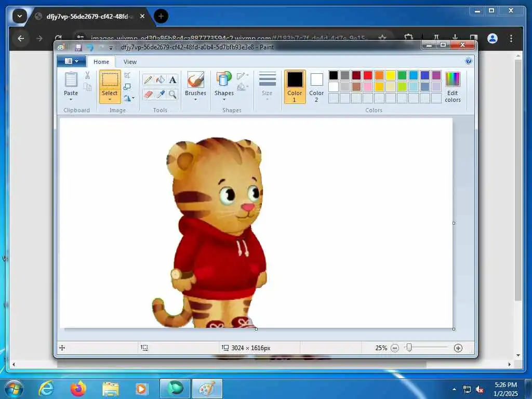The width and height of the screenshot is (532, 399).
Task: Click the Save icon in quick access toolbar
Action: click(78, 47)
